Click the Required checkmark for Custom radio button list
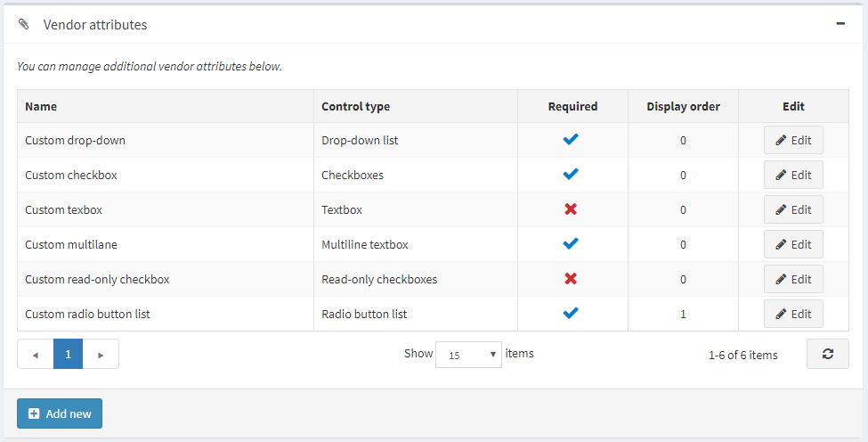The width and height of the screenshot is (868, 442). coord(572,314)
